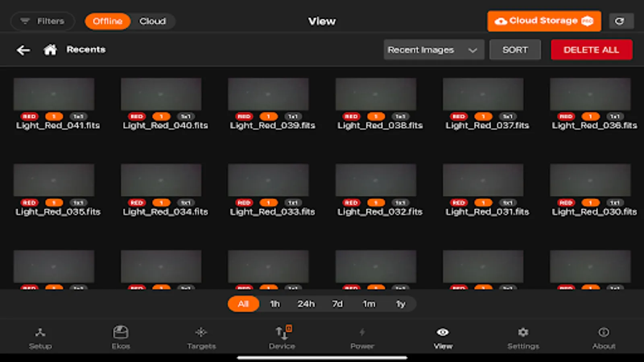Go back using the left arrow icon
Viewport: 644px width, 362px height.
point(23,50)
